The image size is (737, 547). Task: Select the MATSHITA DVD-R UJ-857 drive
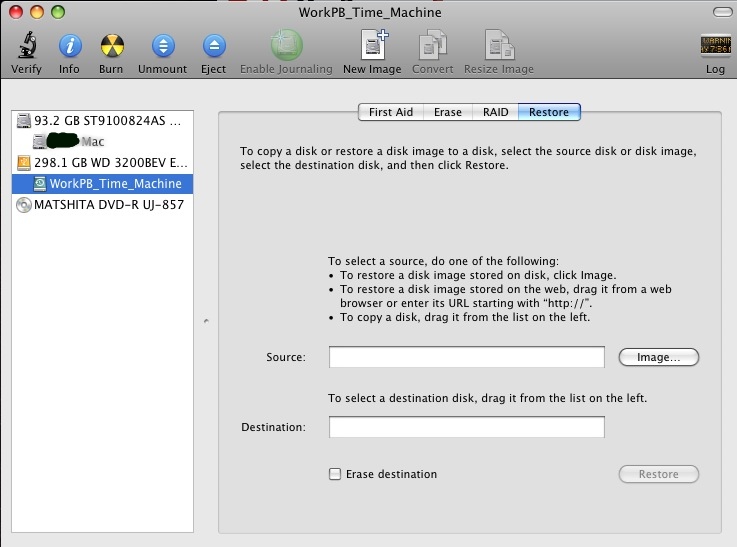coord(102,204)
